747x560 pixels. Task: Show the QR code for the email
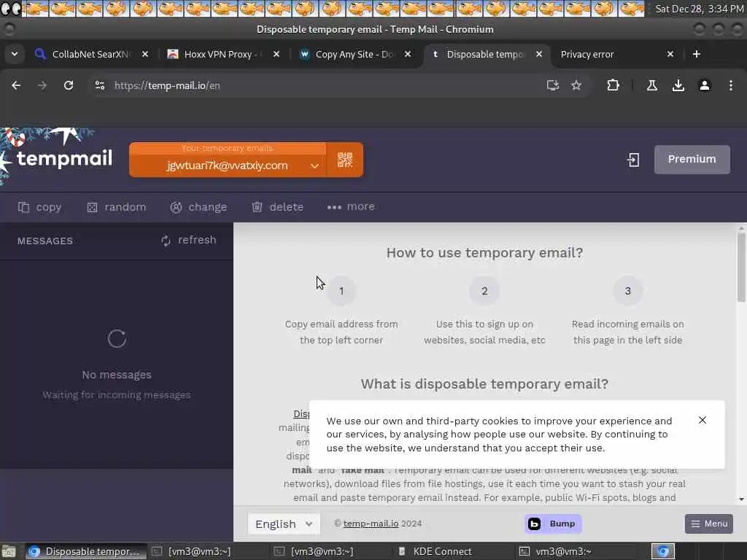tap(345, 160)
